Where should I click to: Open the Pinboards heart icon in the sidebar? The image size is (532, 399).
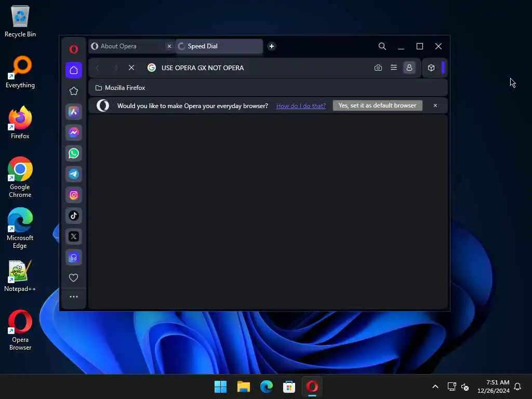tap(74, 277)
